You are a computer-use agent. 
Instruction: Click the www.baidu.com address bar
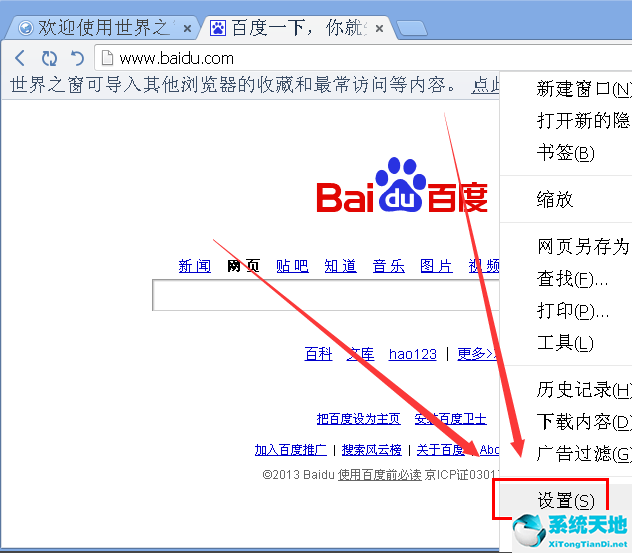[x=363, y=58]
